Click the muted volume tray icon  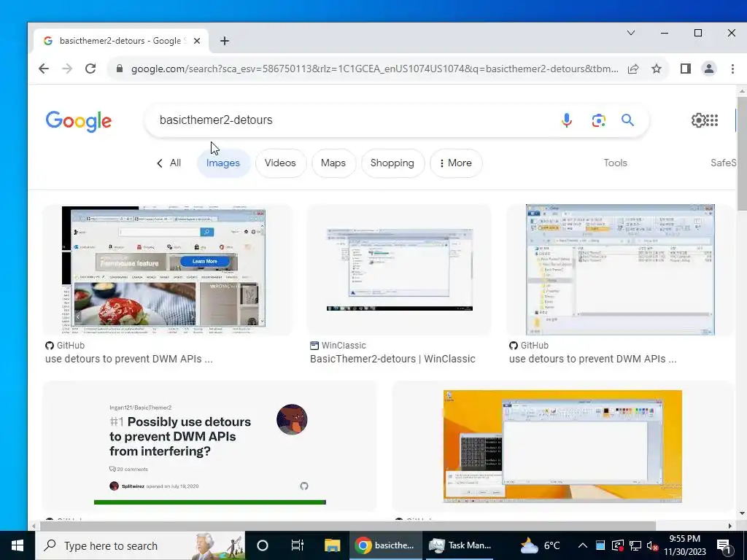[652, 545]
